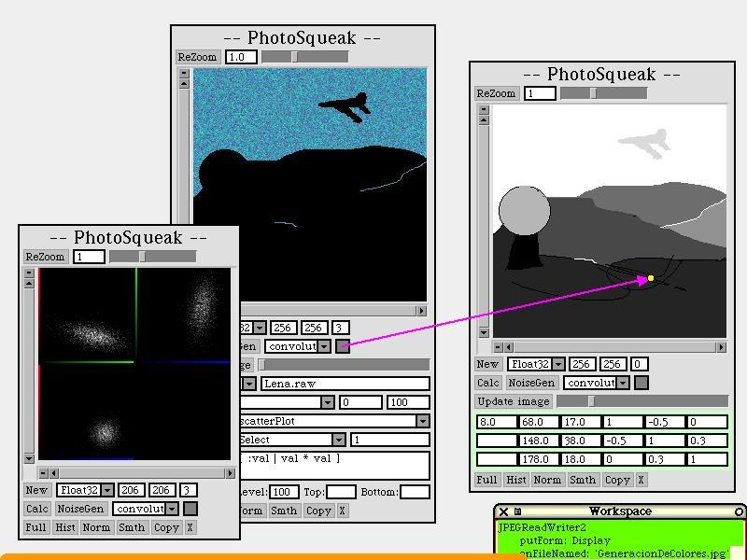The image size is (747, 560).
Task: Click scroll up arrow beside middle window image
Action: point(184,84)
